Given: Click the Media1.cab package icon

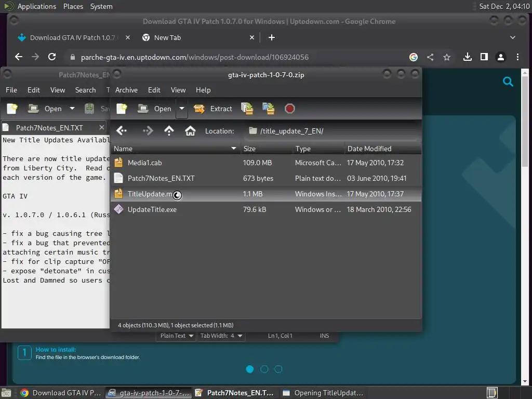Looking at the screenshot, I should (x=118, y=163).
